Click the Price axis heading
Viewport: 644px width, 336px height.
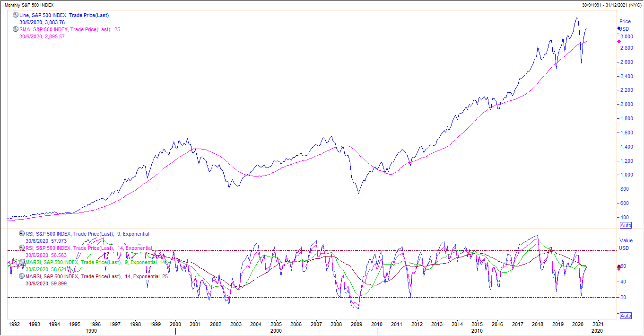[625, 21]
